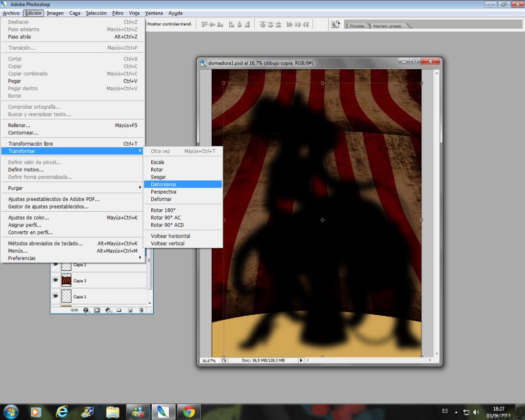
Task: Choose Voltear horizontal
Action: (x=183, y=236)
